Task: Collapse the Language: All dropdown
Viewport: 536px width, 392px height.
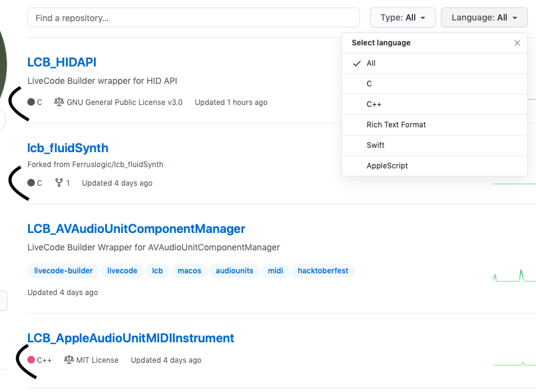Action: (484, 18)
